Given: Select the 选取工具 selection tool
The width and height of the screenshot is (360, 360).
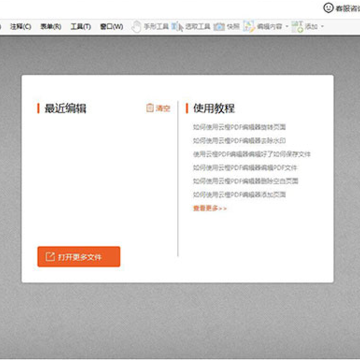Looking at the screenshot, I should coord(191,27).
